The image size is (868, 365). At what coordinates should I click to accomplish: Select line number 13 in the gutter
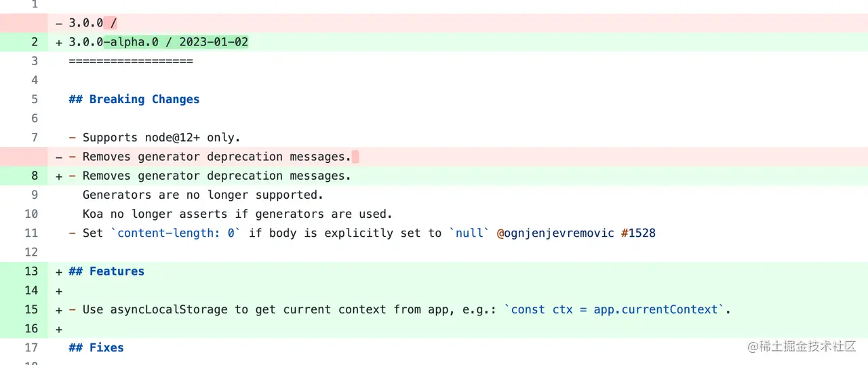coord(31,271)
